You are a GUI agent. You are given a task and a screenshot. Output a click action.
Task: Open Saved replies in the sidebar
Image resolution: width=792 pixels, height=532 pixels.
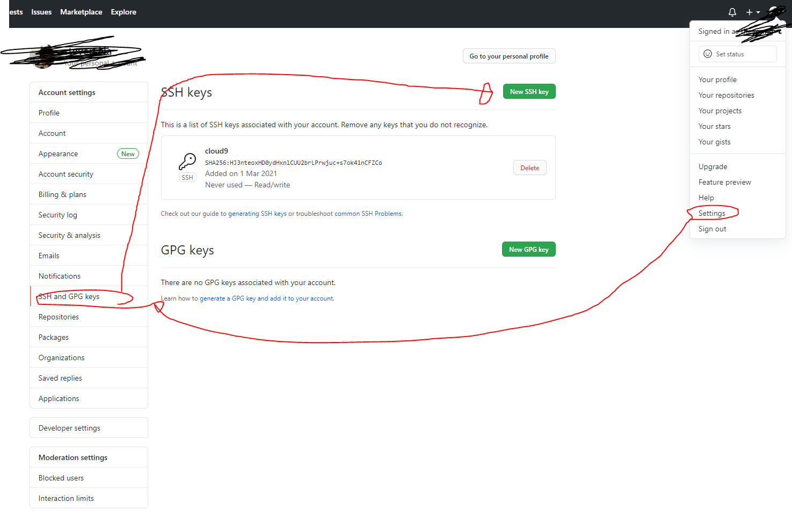[89, 378]
